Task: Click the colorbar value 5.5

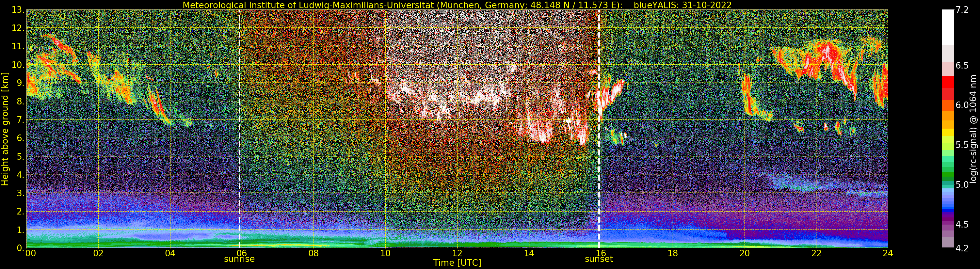Action: (x=962, y=145)
